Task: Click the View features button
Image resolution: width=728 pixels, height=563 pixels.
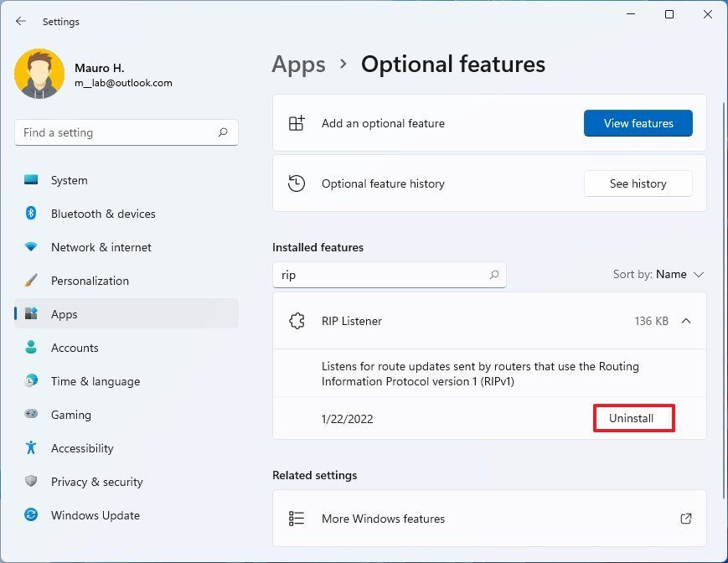Action: tap(638, 123)
